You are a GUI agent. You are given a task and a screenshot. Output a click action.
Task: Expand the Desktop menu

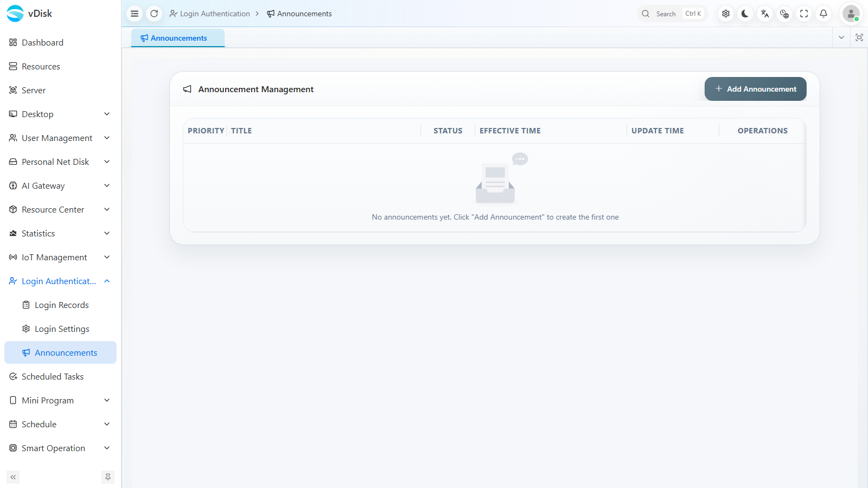60,114
